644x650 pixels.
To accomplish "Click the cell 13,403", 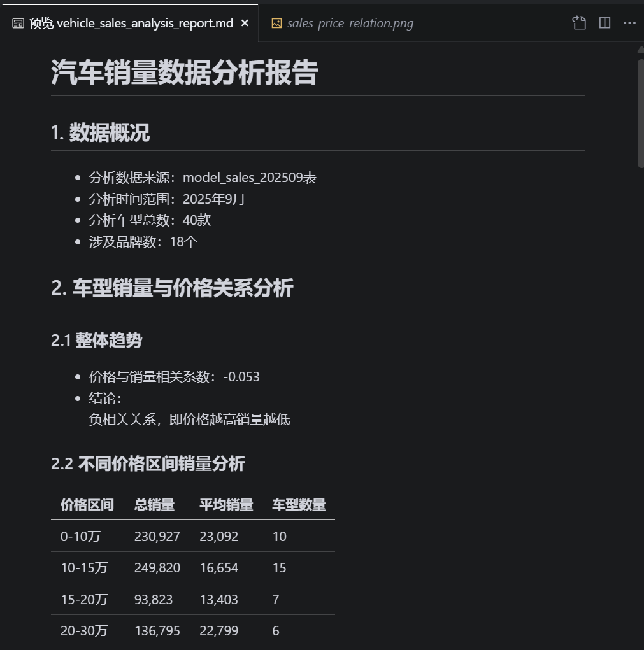I will 219,600.
